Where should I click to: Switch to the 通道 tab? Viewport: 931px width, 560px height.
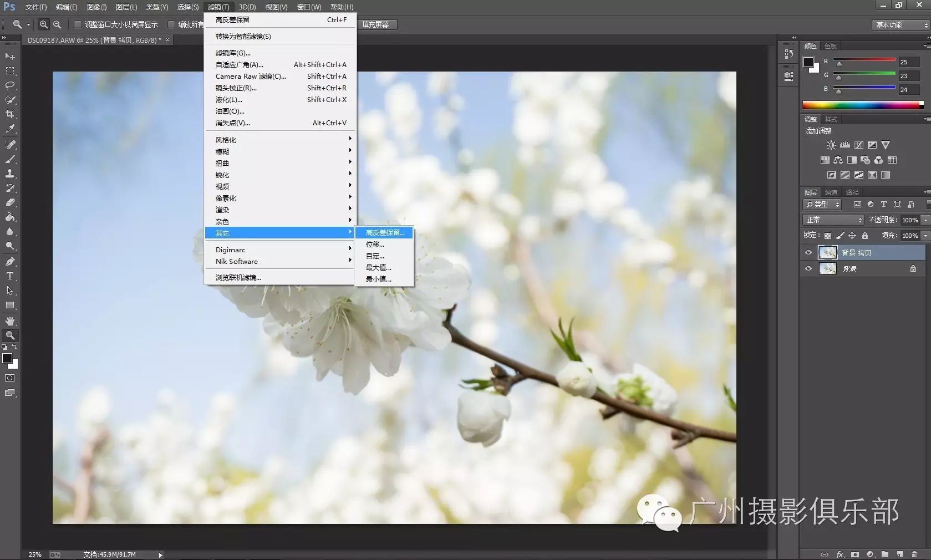tap(831, 192)
